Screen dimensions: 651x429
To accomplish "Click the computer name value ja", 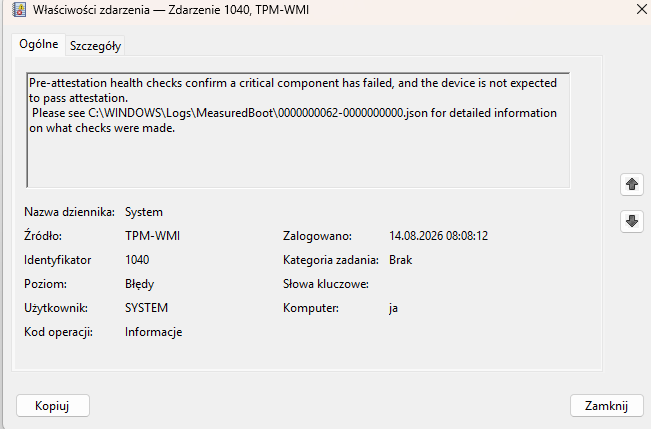I will click(x=394, y=308).
